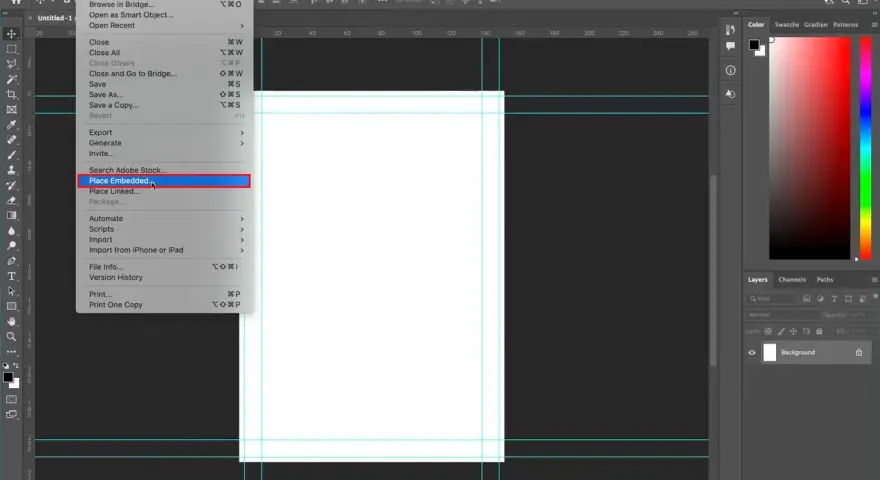880x480 pixels.
Task: Toggle filter for adjustment layers icon
Action: (821, 299)
